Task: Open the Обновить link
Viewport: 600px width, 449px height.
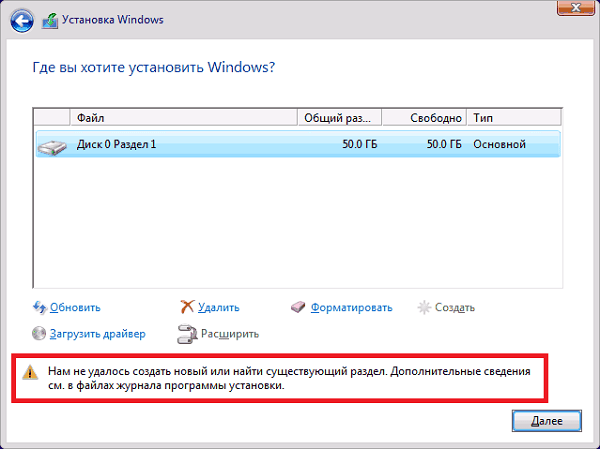Action: click(76, 307)
